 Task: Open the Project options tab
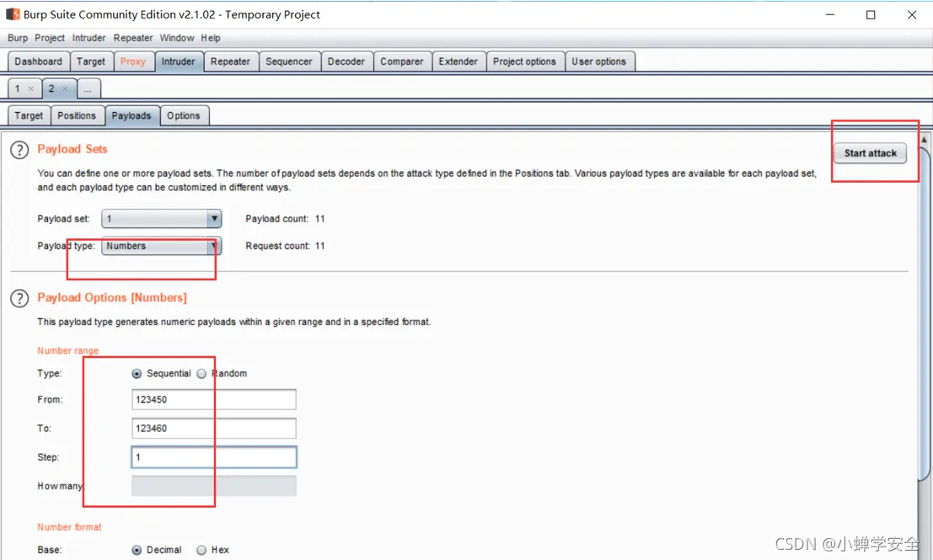[x=524, y=61]
